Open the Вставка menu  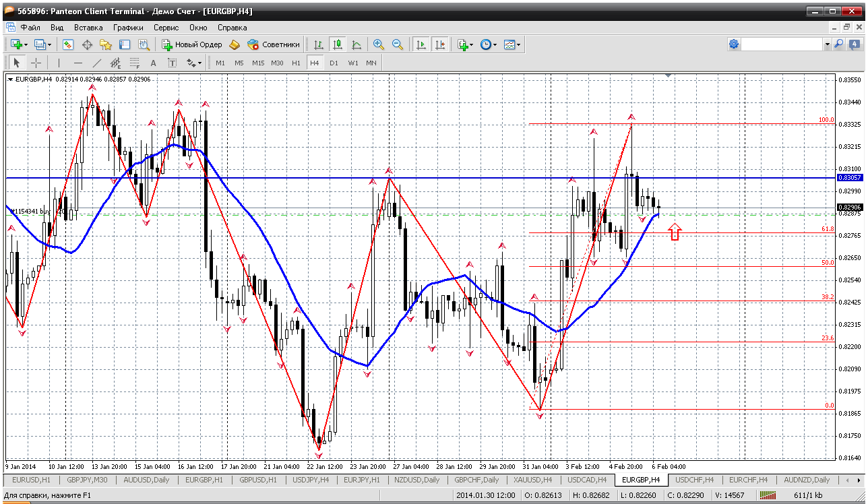88,28
